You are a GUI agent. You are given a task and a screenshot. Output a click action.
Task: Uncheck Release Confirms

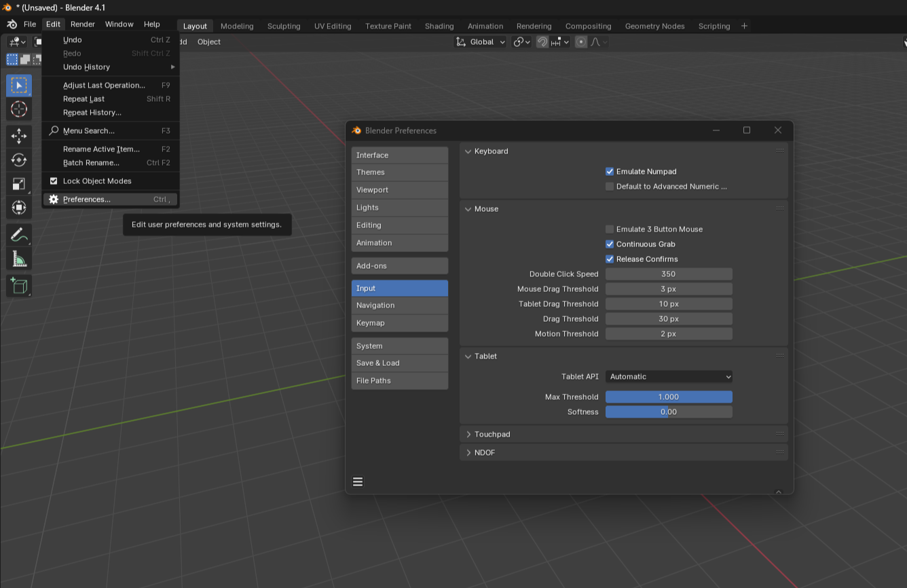click(610, 259)
